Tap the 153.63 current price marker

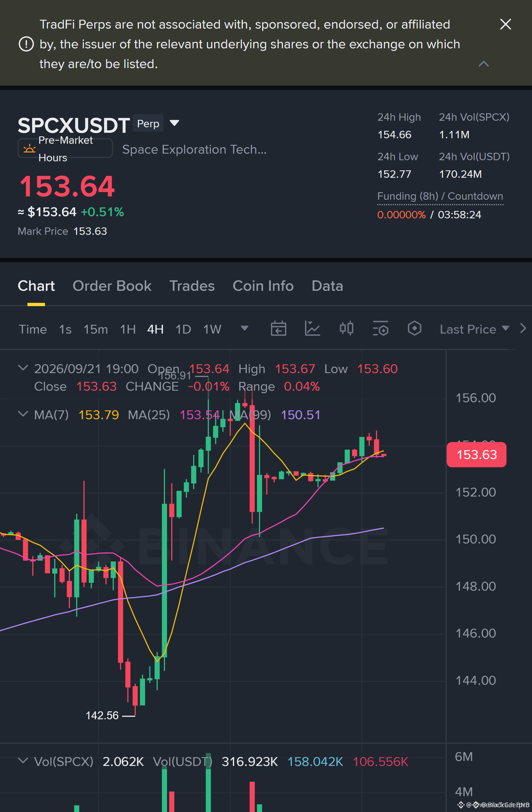tap(476, 455)
